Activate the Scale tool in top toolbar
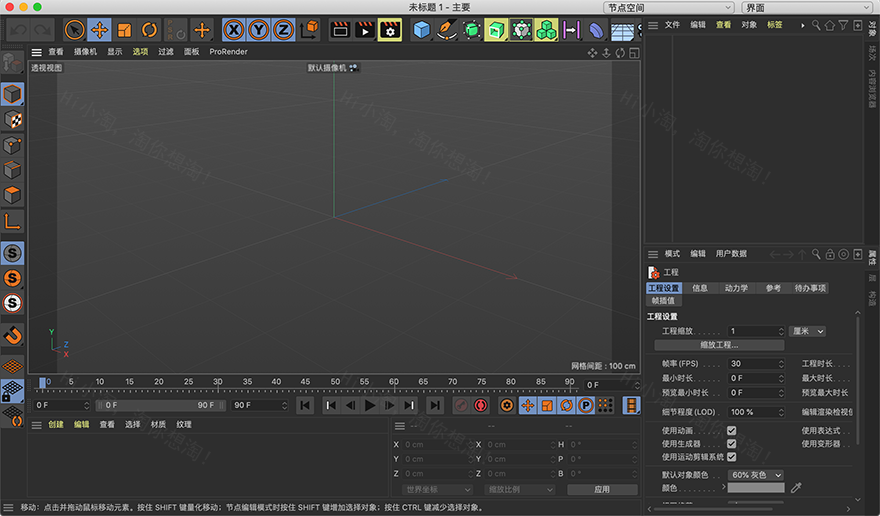The image size is (880, 516). tap(124, 30)
